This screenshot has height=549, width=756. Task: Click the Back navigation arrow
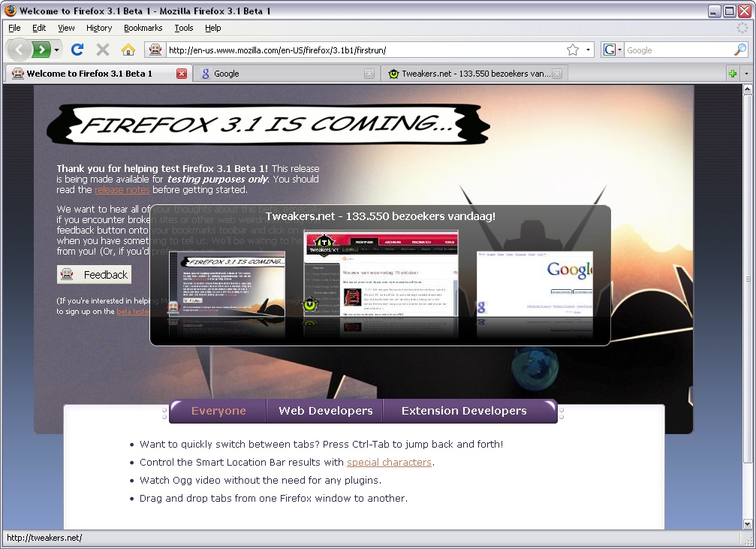pyautogui.click(x=20, y=50)
